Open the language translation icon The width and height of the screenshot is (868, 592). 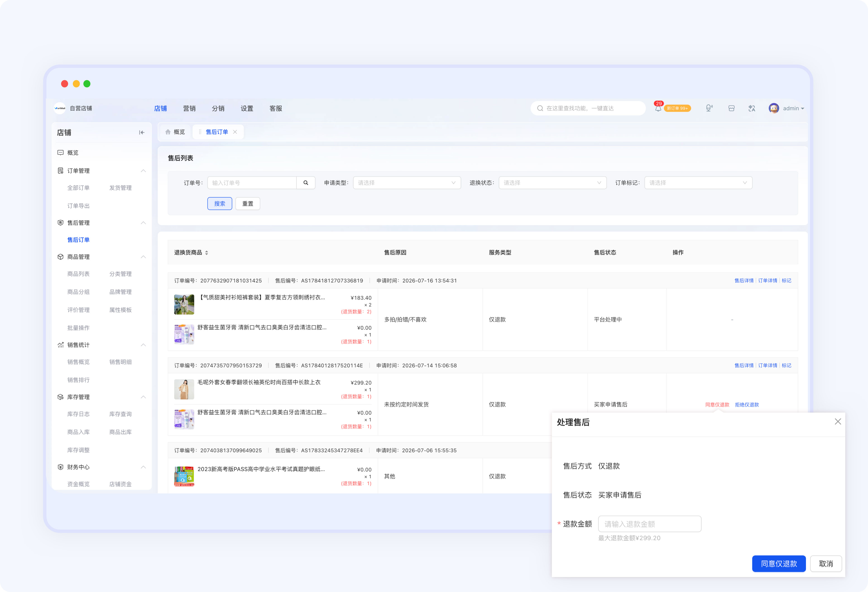pos(752,108)
